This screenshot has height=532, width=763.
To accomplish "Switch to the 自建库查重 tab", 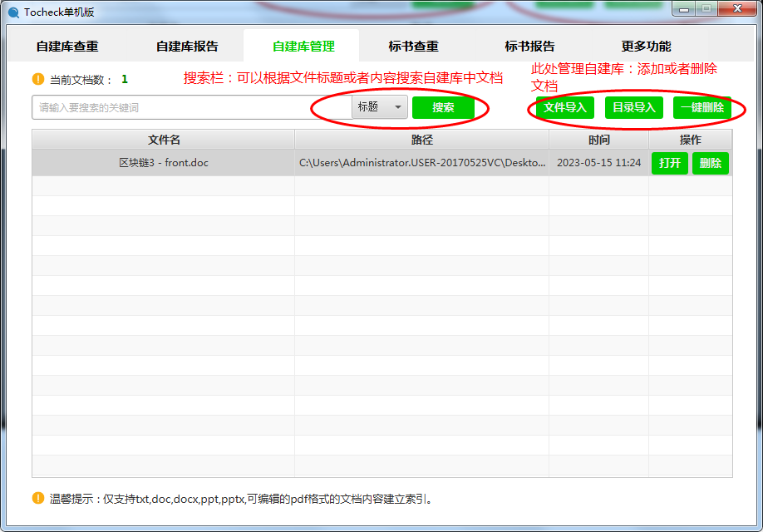I will 67,47.
